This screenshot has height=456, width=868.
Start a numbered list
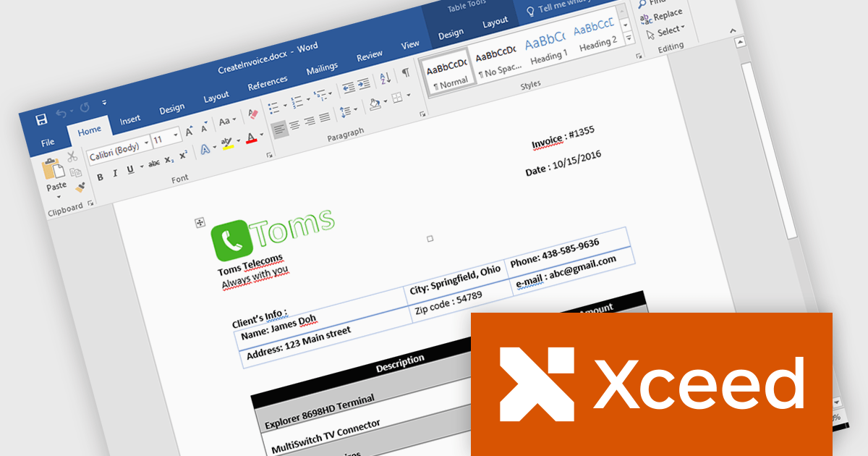pos(296,102)
